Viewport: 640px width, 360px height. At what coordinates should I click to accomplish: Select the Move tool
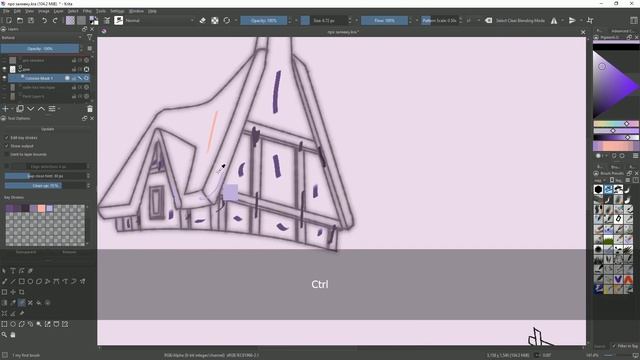point(13,292)
